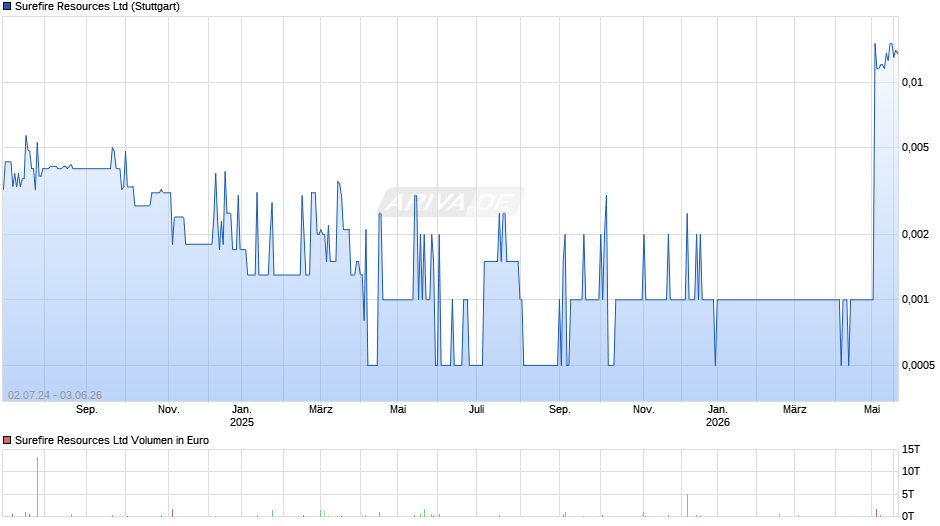Click the price axis label '0,005'

915,148
